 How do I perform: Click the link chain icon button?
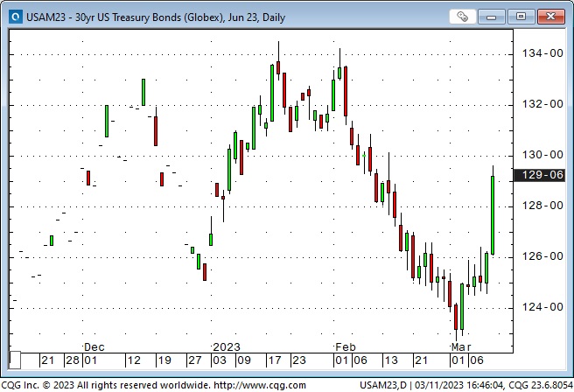click(x=462, y=17)
